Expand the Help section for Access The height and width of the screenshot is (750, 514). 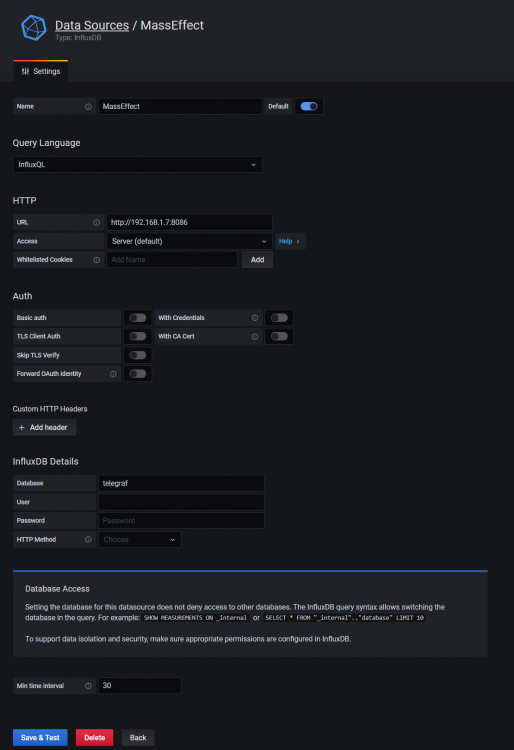[290, 241]
